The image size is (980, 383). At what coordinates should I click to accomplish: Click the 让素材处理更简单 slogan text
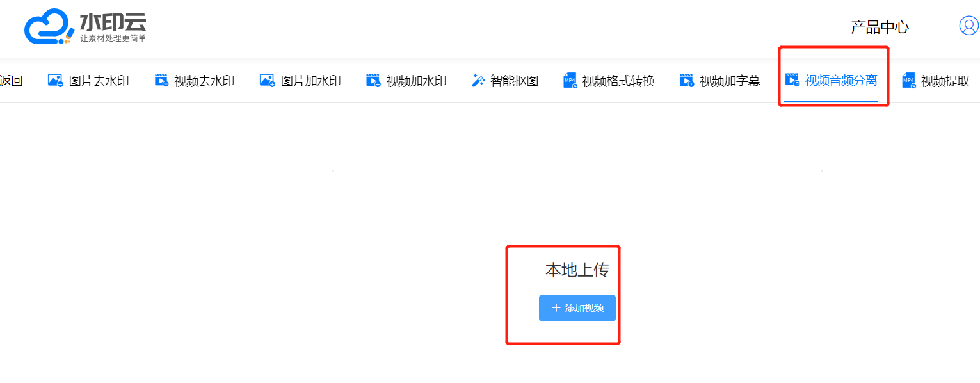113,38
